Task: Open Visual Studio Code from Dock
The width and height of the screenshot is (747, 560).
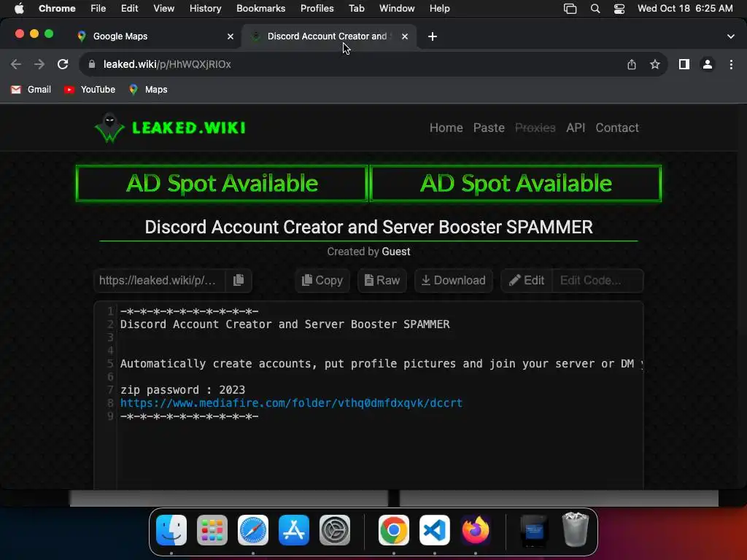Action: point(435,530)
